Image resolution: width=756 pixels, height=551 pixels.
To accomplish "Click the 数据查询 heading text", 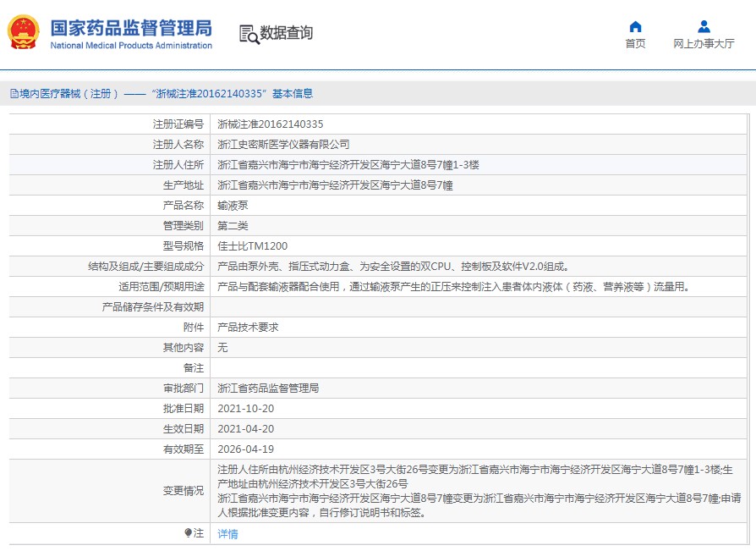I will 287,33.
